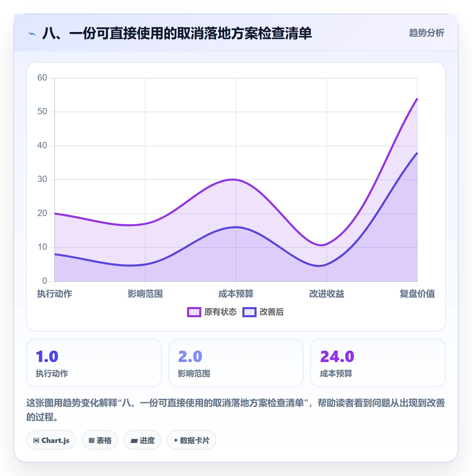Toggle the 原有状态 legend swatch
This screenshot has width=472, height=476.
(x=194, y=312)
